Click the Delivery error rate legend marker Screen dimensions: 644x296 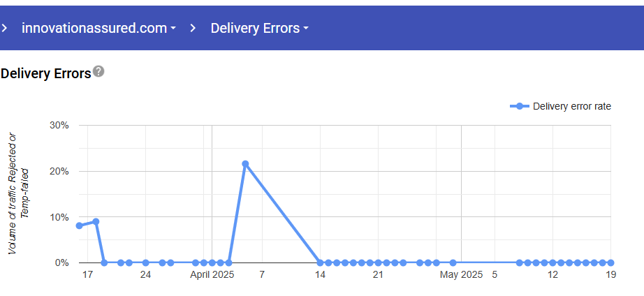click(x=519, y=106)
